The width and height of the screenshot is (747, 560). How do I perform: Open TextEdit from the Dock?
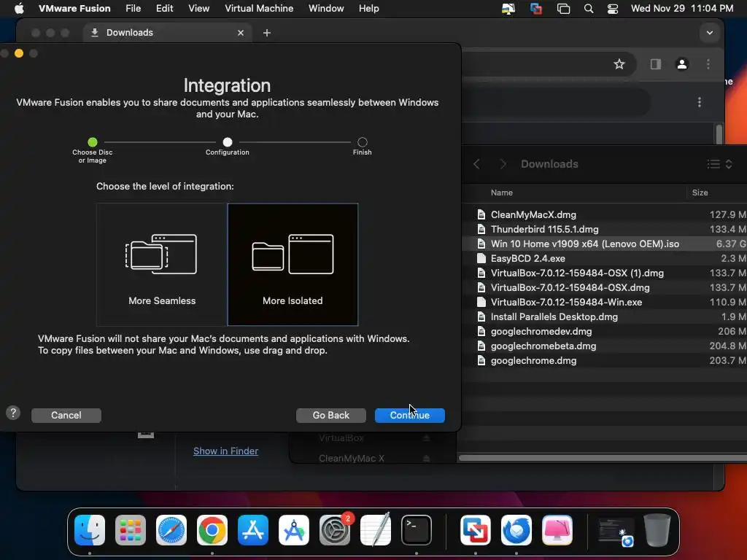click(x=376, y=530)
